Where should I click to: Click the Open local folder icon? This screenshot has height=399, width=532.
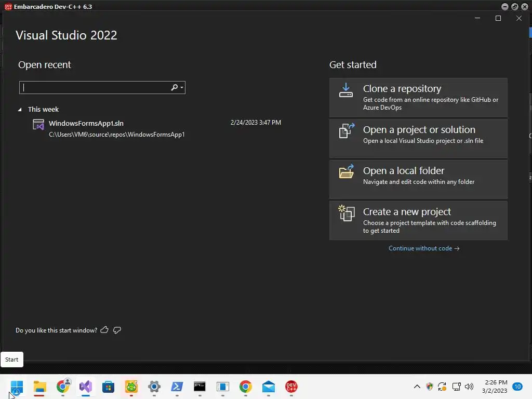(347, 171)
